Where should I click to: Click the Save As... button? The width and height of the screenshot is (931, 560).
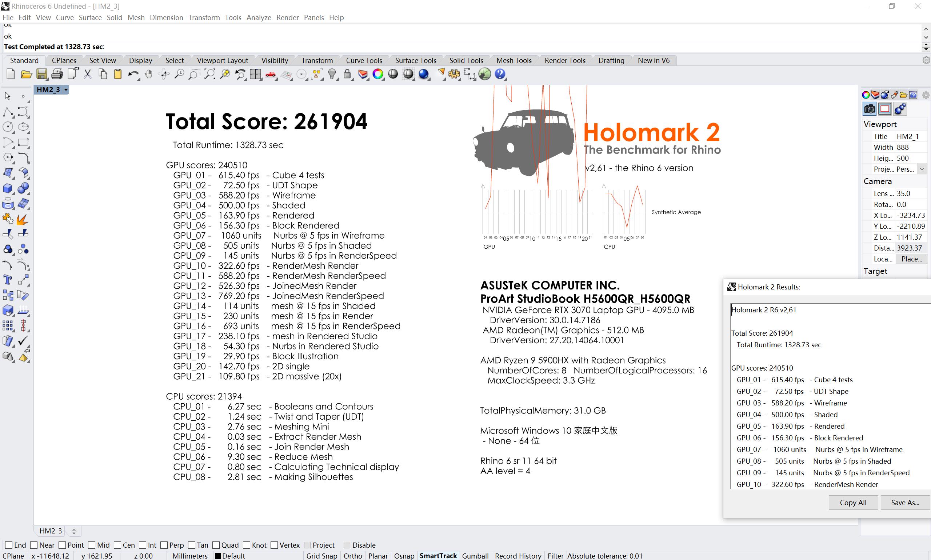pyautogui.click(x=905, y=503)
